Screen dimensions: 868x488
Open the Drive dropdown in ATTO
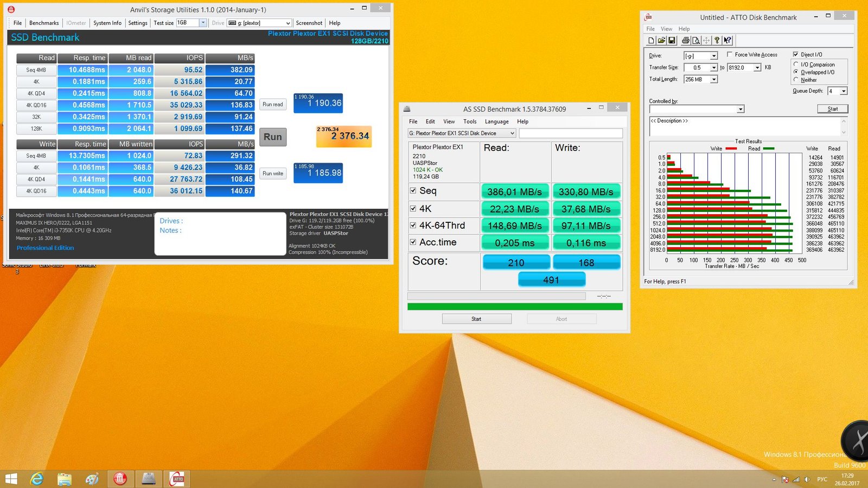click(x=714, y=56)
